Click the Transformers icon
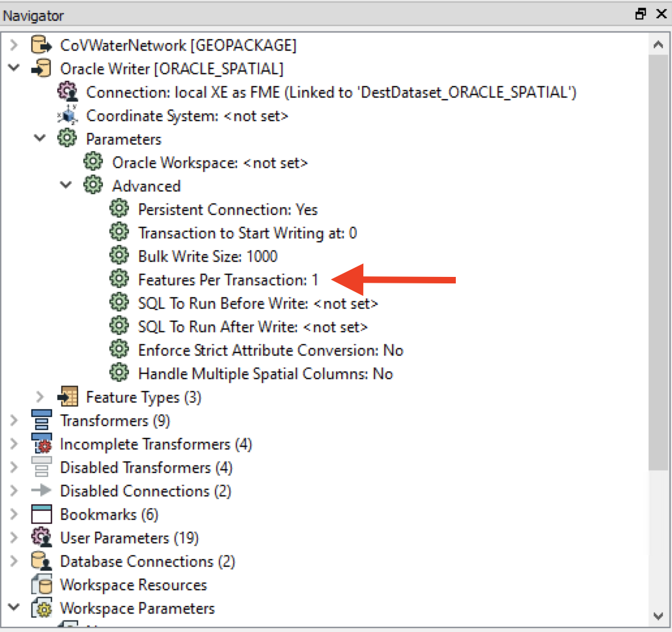 [42, 420]
